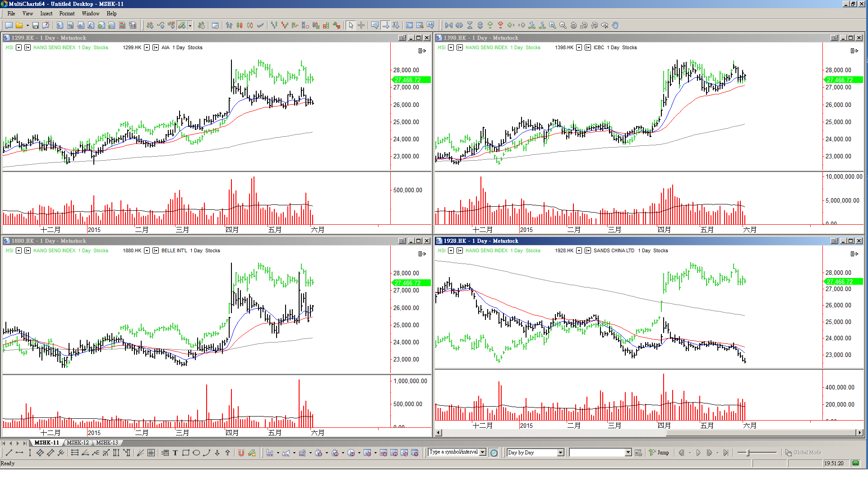Image resolution: width=868 pixels, height=477 pixels.
Task: Select the crosshair pointer tool
Action: coord(361,26)
